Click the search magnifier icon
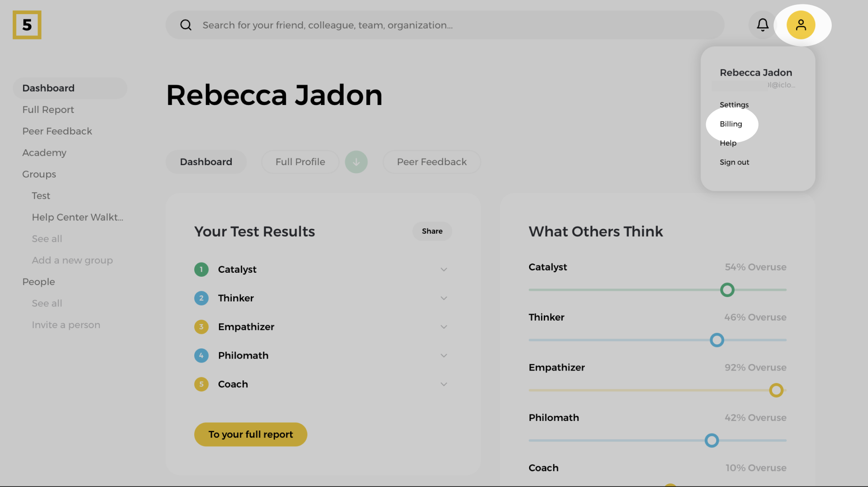Image resolution: width=868 pixels, height=487 pixels. point(186,25)
